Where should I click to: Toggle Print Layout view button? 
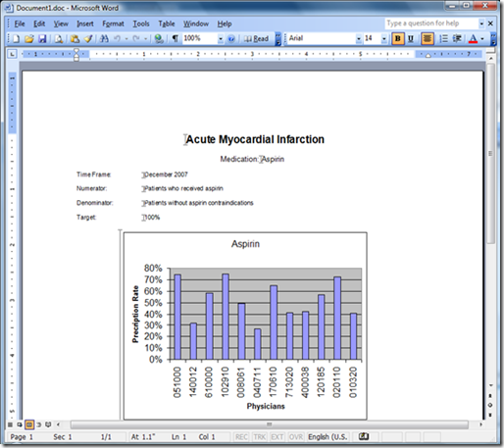pos(29,424)
